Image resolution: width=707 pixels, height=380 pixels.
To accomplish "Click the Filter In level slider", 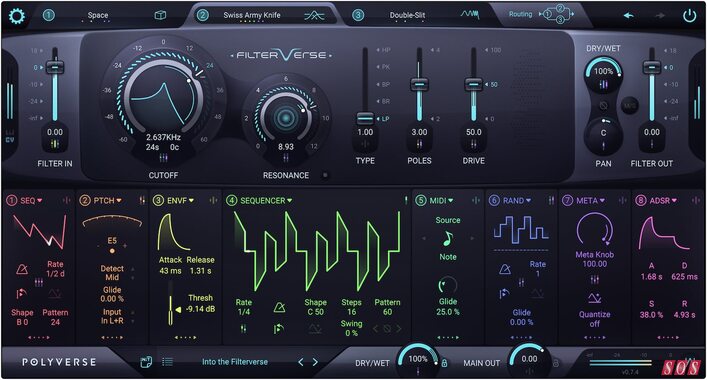I will click(55, 84).
